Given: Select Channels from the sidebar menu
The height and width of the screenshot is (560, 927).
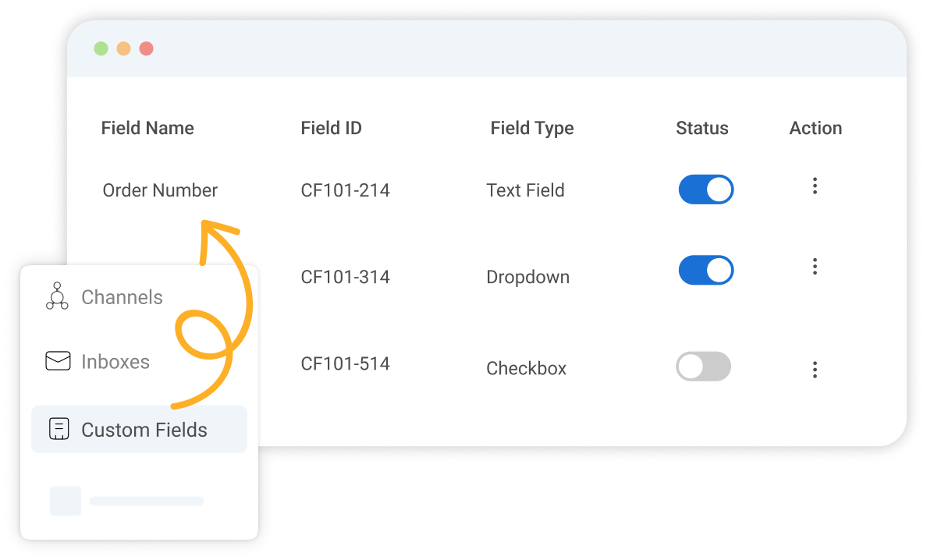Looking at the screenshot, I should 122,296.
